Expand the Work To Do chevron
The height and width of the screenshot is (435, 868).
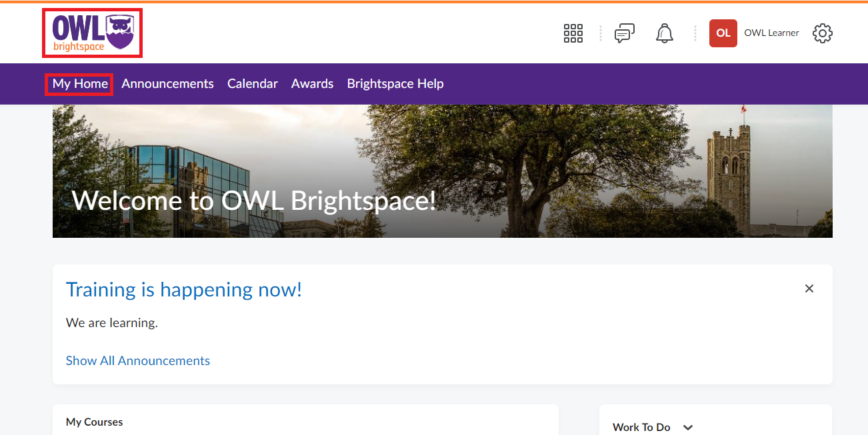point(688,428)
